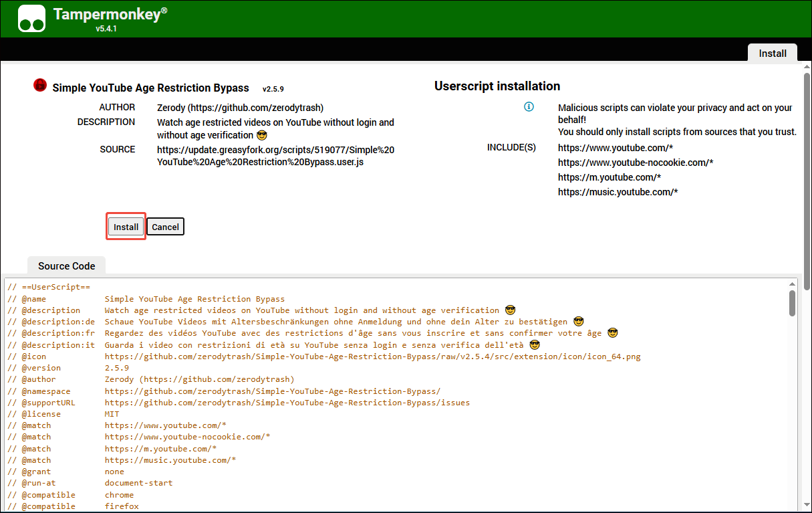The width and height of the screenshot is (812, 513).
Task: Switch to the Source Code tab
Action: [67, 266]
